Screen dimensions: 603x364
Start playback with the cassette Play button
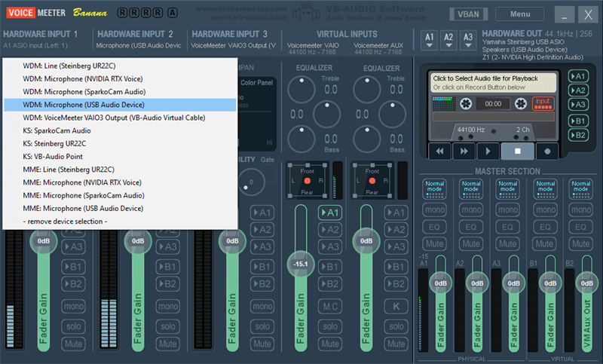pos(487,150)
